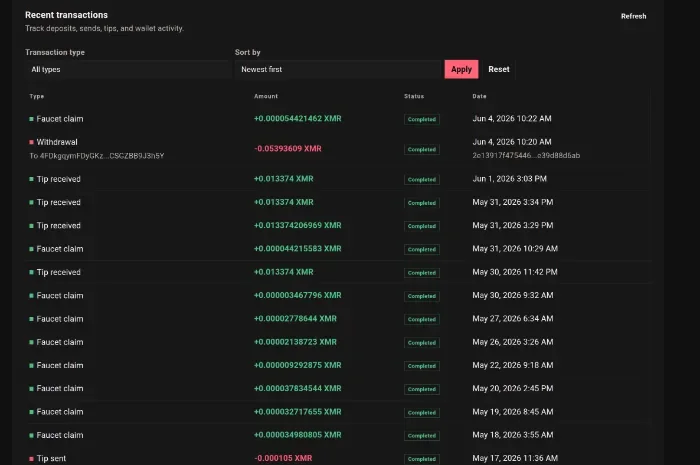Click the date May 19, 2026 8:45 AM

point(512,412)
